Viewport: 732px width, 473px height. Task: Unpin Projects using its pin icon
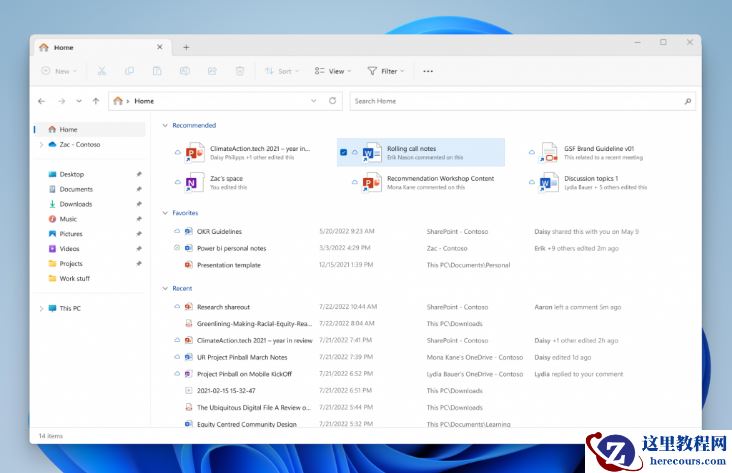(x=139, y=264)
